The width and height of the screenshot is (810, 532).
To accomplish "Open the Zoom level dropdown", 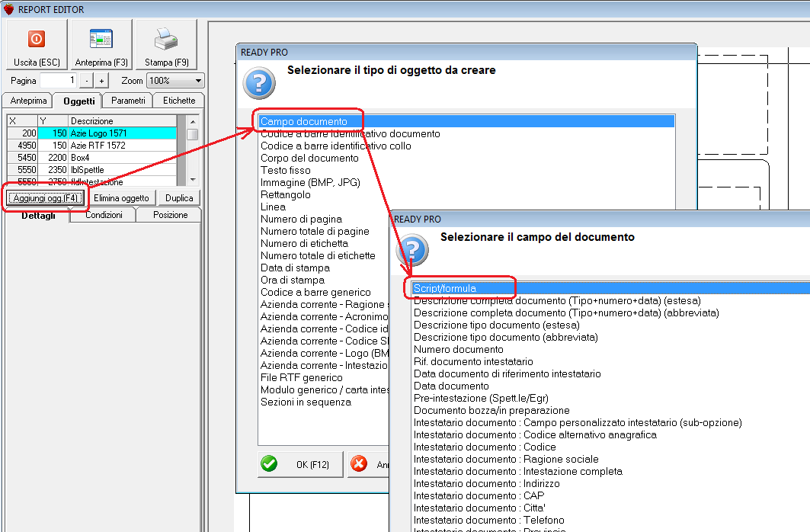I will pos(175,80).
